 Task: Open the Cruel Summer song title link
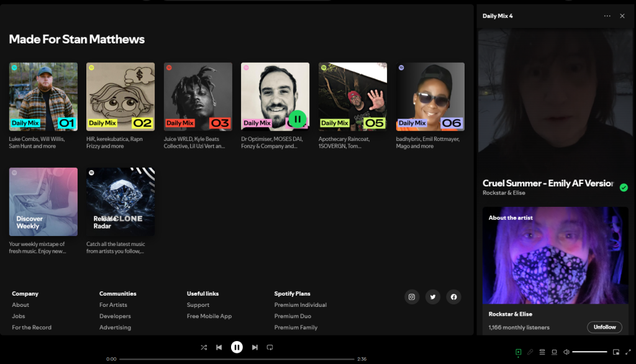[x=548, y=183]
